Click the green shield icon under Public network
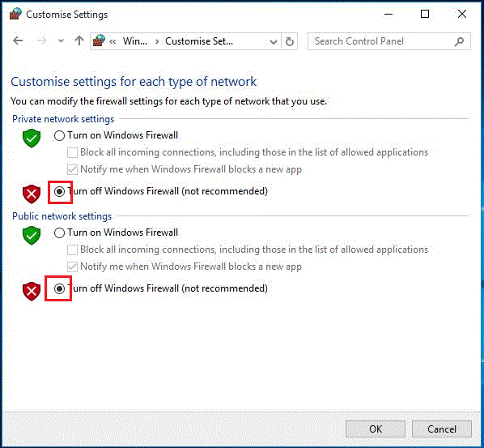Image resolution: width=484 pixels, height=448 pixels. 32,235
